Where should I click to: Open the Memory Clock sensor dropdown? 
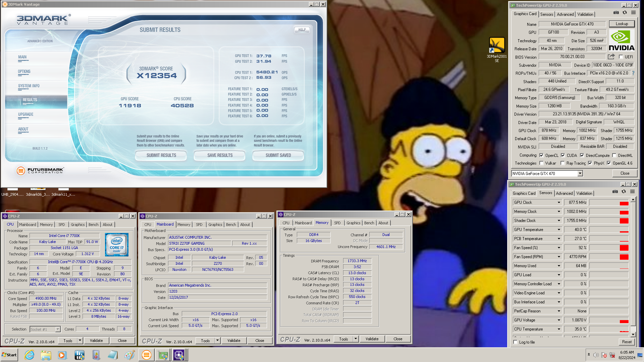[559, 212]
